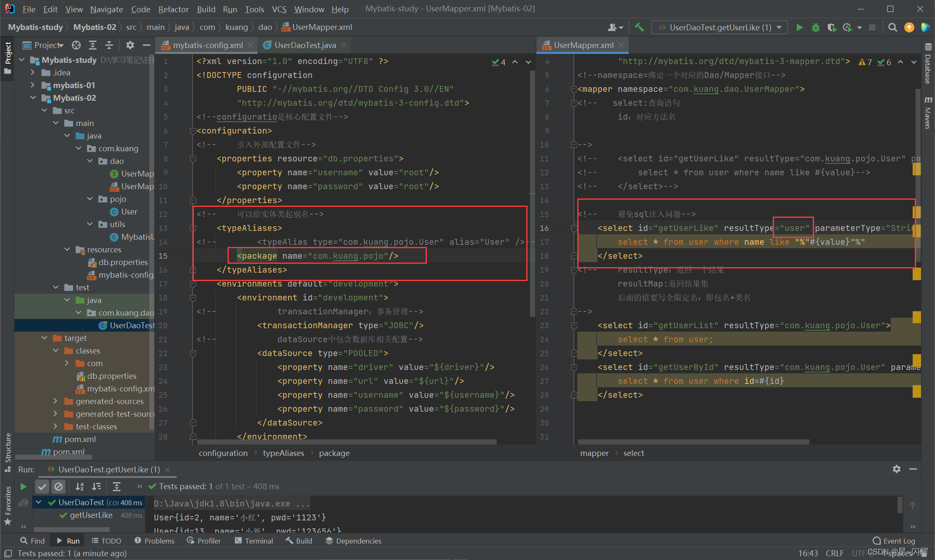The width and height of the screenshot is (935, 560).
Task: Switch to UserDaoTest.java editor tab
Action: [305, 45]
